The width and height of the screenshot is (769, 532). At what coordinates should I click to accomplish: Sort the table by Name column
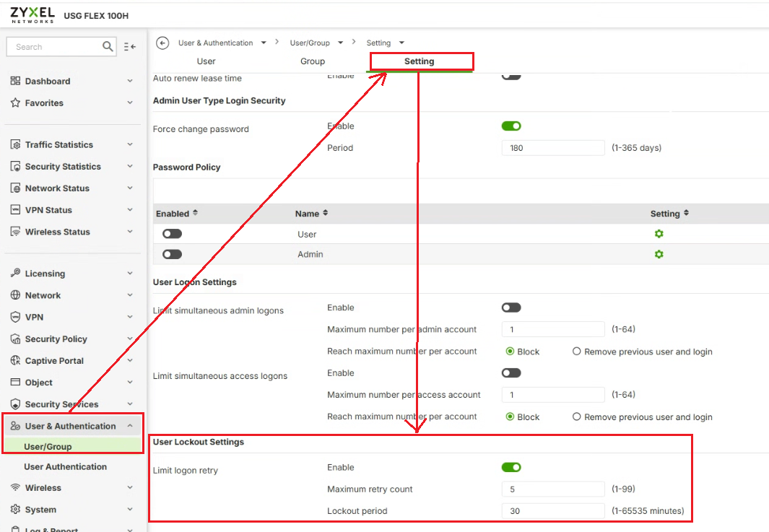coord(325,214)
